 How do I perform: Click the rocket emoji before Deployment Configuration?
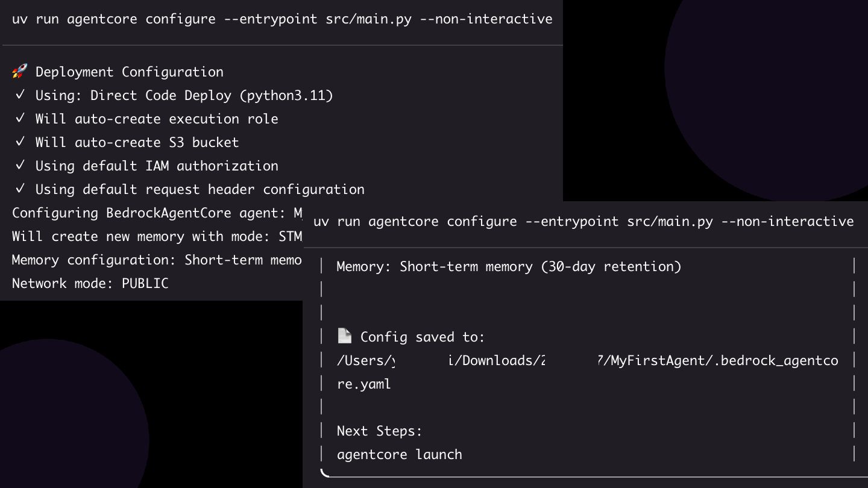[x=20, y=72]
